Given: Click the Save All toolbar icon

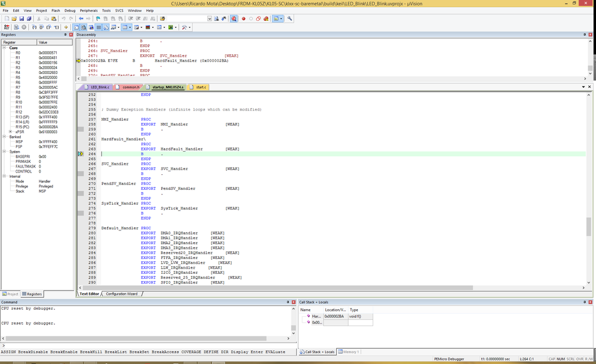Looking at the screenshot, I should 29,18.
